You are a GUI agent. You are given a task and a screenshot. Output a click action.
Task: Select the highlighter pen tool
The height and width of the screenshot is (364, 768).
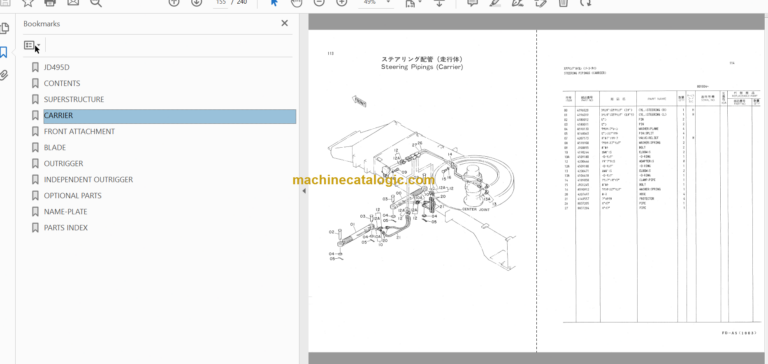click(x=495, y=2)
